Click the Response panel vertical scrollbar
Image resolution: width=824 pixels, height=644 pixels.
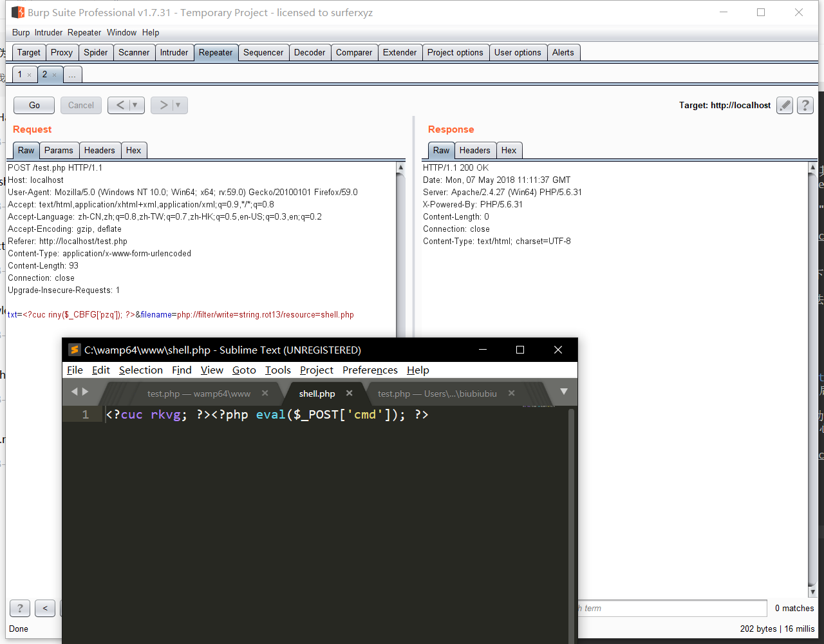[812, 379]
